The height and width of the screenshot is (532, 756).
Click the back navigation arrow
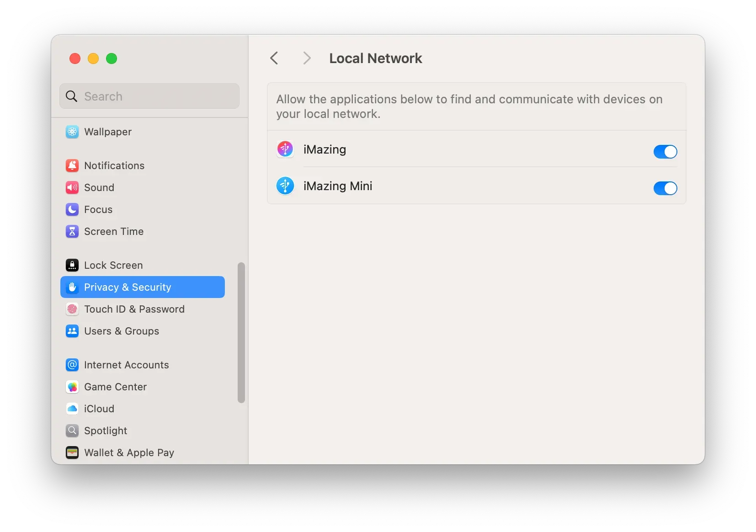pos(274,58)
